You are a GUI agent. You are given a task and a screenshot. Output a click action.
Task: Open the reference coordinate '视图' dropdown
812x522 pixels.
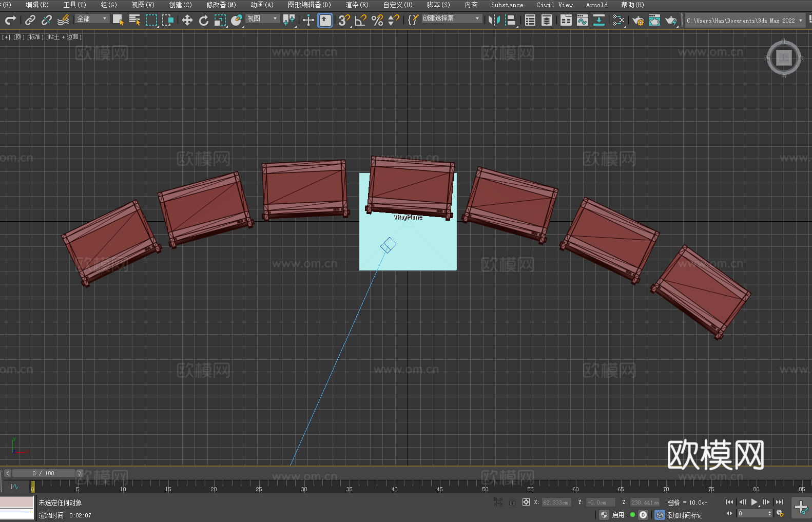262,18
